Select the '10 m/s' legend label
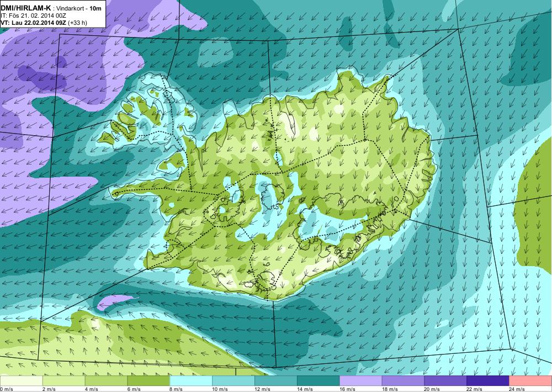Image resolution: width=552 pixels, height=392 pixels. [220, 389]
